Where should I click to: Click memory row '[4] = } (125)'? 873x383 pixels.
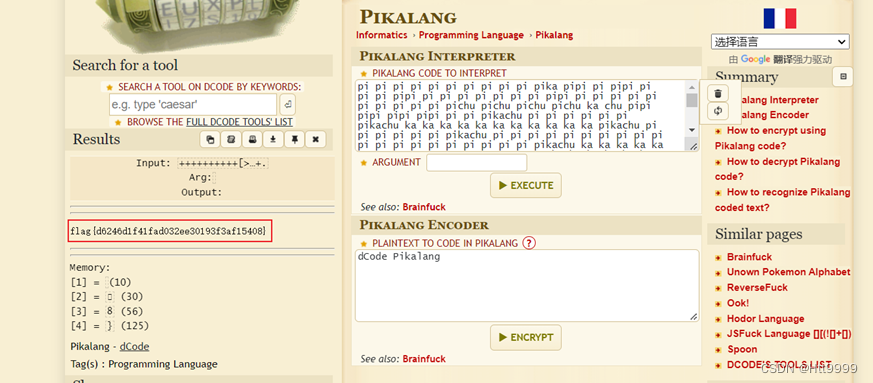click(110, 326)
